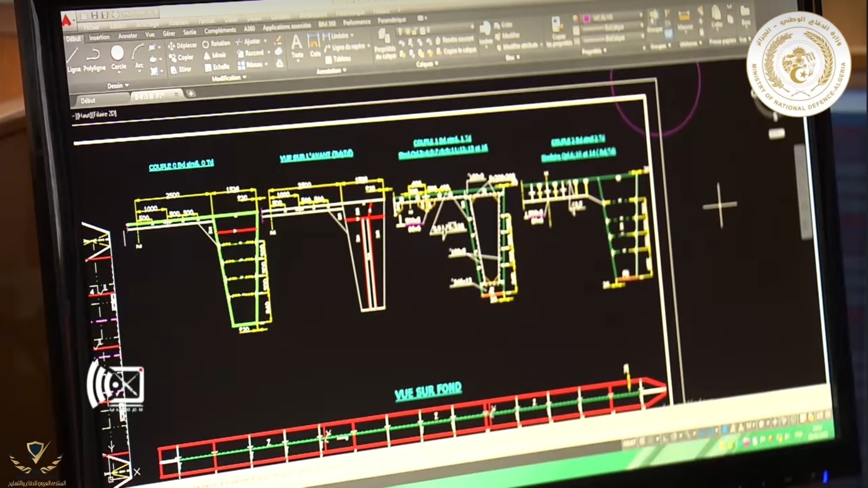Screen dimensions: 868x488
Task: Open the Cercle options dropdown arrow
Action: 118,72
